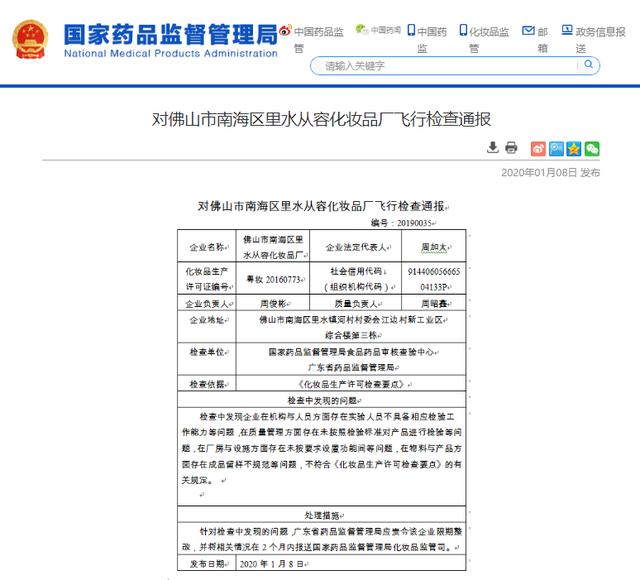Image resolution: width=640 pixels, height=580 pixels.
Task: Click the 检查中发现的问题 section heading
Action: tap(322, 400)
